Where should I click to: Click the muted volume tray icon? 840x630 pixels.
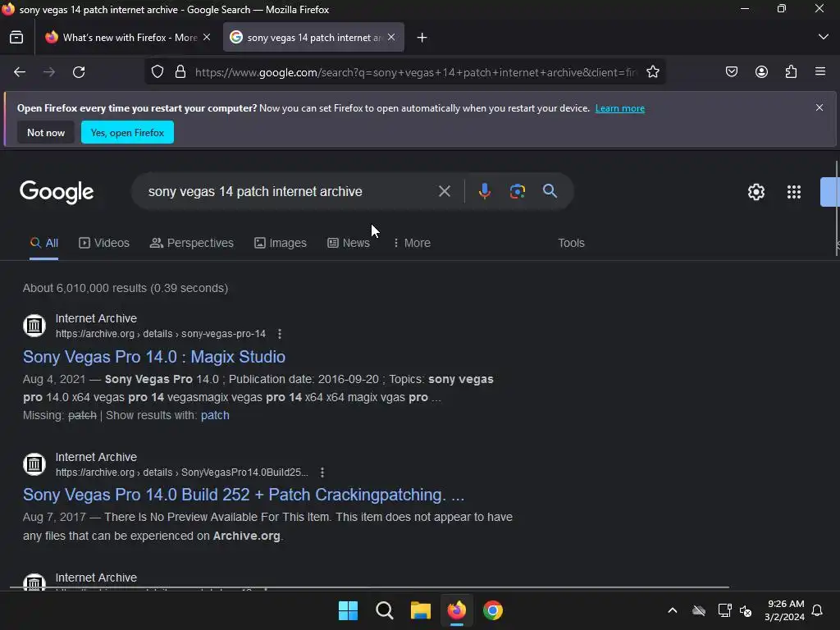[746, 610]
